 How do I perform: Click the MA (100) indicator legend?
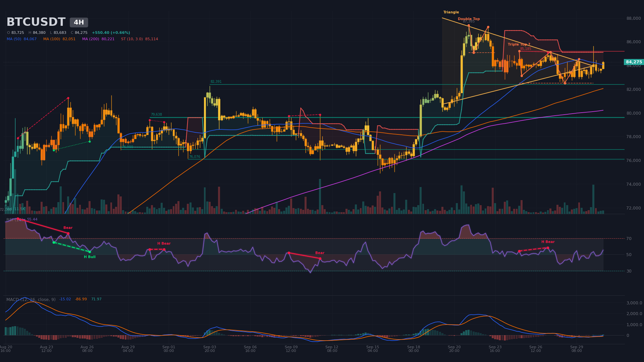point(59,39)
